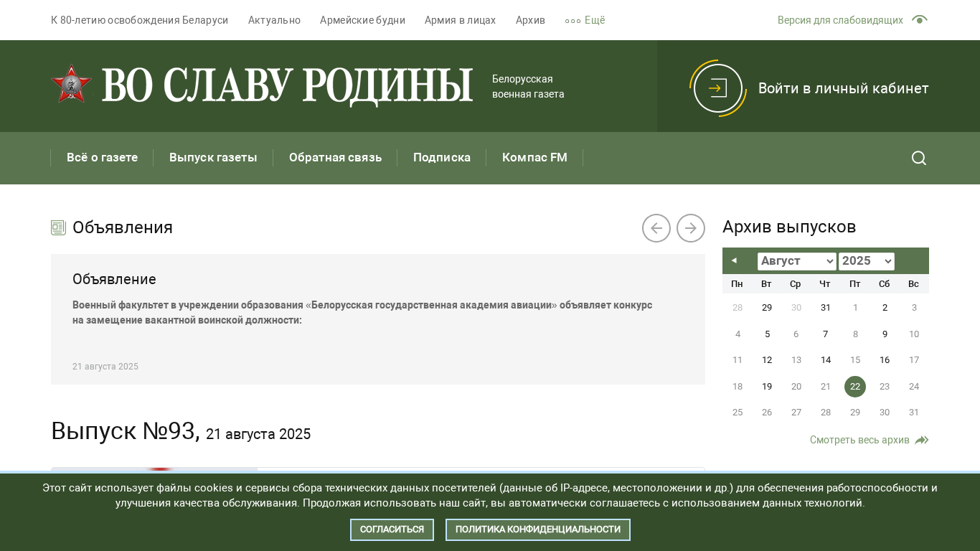This screenshot has width=980, height=551.
Task: Click Смотреть весь архив link
Action: click(859, 440)
